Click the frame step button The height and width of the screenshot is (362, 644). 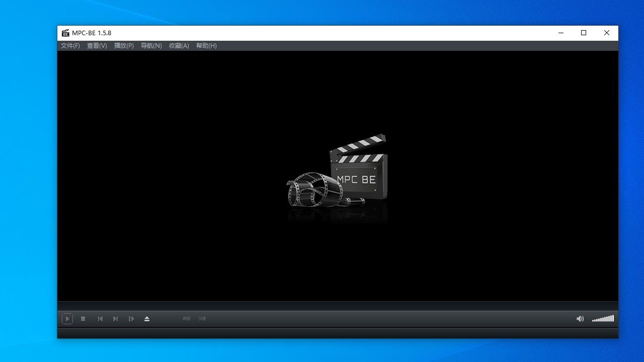pos(131,319)
